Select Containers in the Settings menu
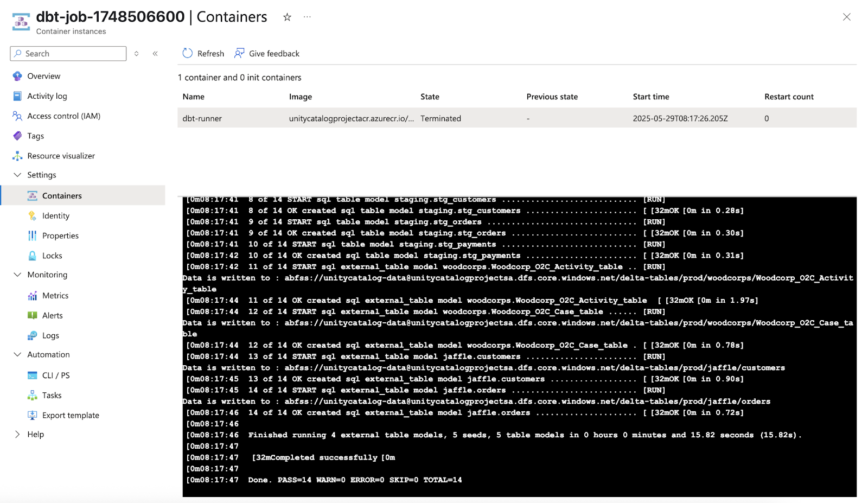This screenshot has height=503, width=868. coord(62,196)
